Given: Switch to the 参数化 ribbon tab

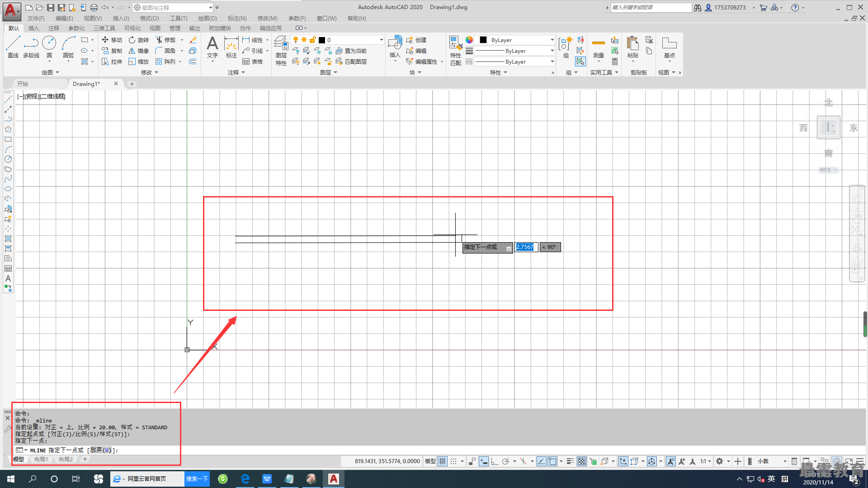Looking at the screenshot, I should click(76, 28).
